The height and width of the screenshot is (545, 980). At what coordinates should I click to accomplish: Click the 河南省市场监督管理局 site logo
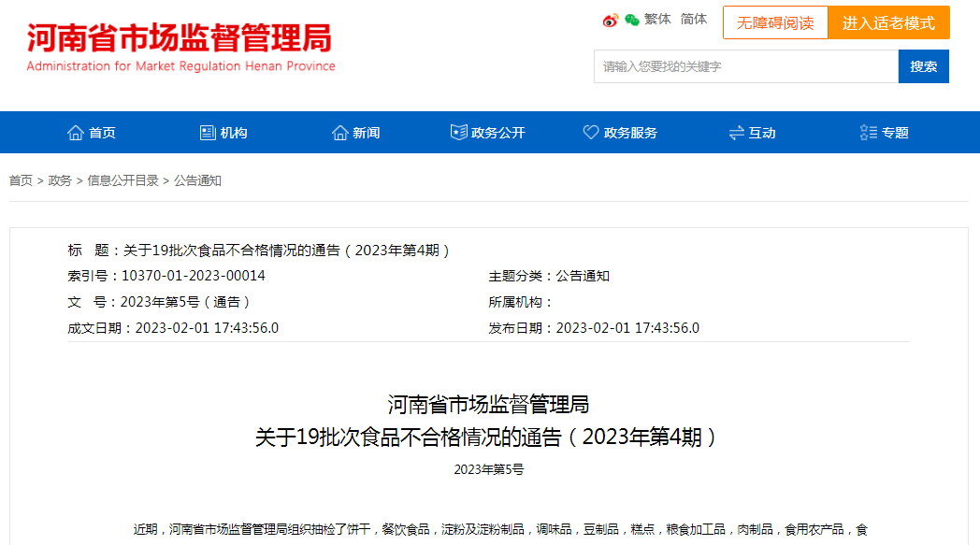(x=180, y=47)
